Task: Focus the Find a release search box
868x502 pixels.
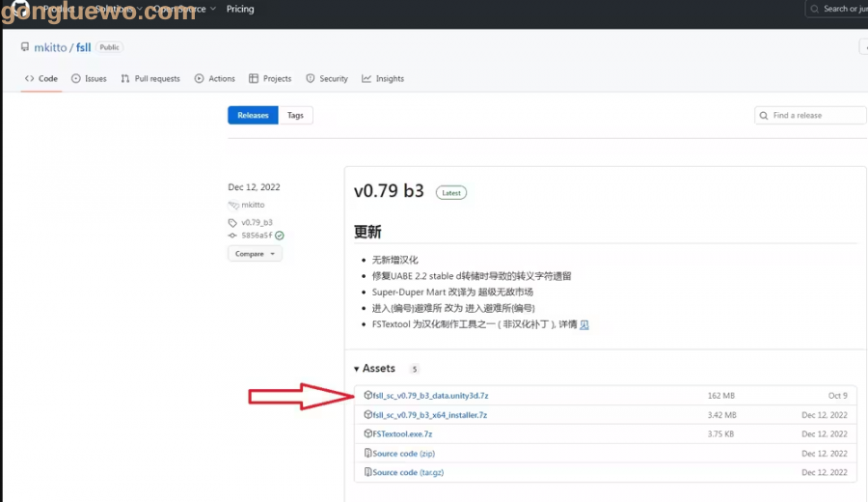Action: (x=810, y=115)
